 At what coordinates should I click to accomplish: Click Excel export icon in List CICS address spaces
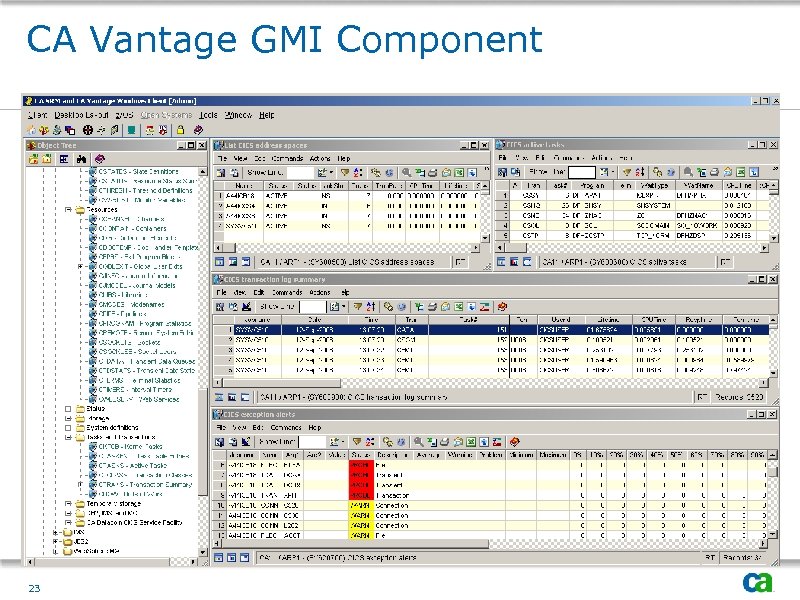coord(459,172)
